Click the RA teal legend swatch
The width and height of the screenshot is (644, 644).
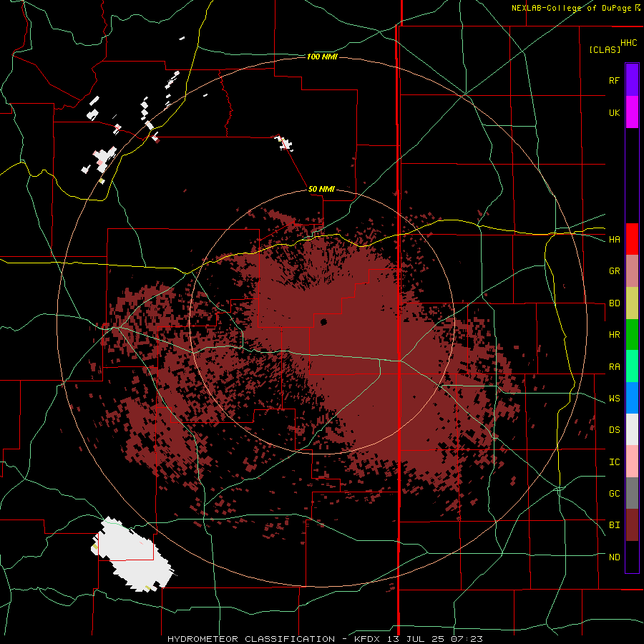click(x=632, y=366)
